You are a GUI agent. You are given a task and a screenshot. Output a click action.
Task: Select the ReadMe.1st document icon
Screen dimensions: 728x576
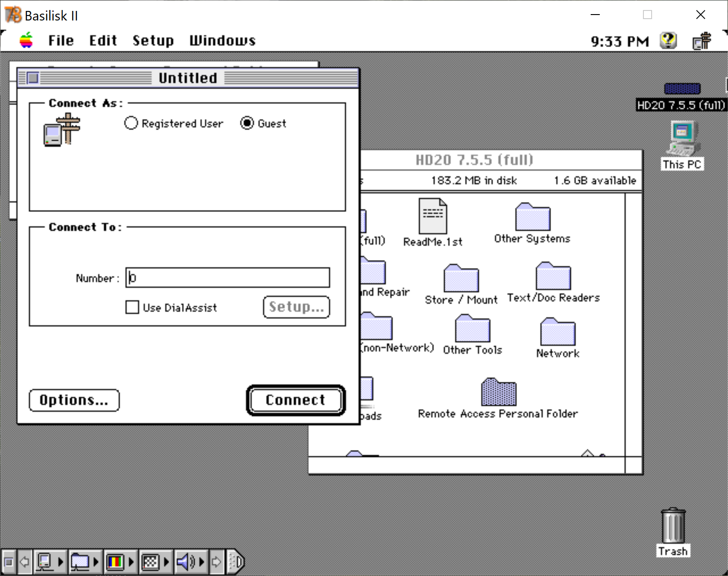(433, 223)
